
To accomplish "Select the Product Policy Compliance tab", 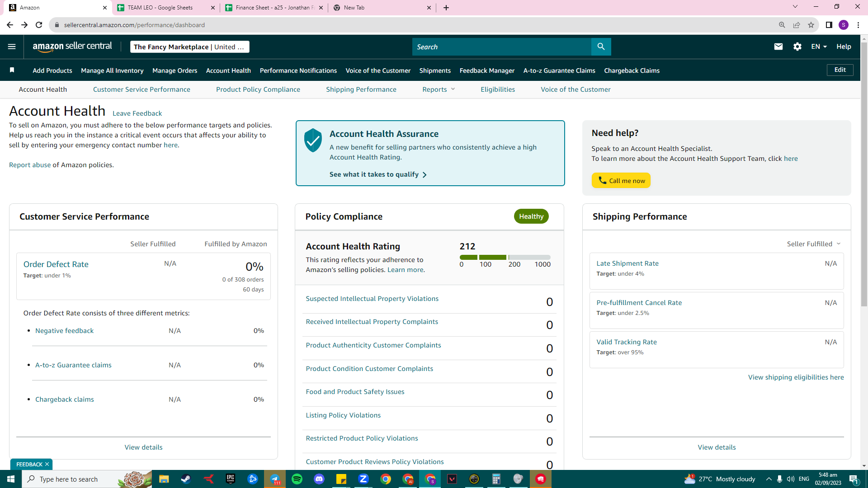I will pos(258,89).
